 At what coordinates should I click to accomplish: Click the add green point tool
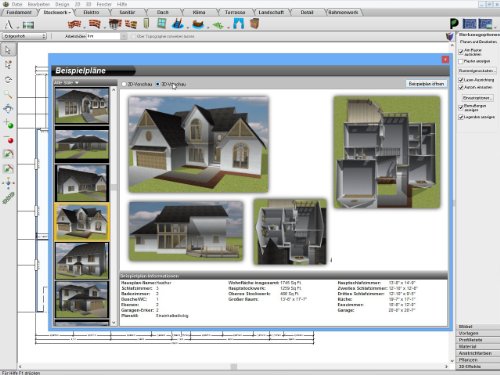click(9, 124)
